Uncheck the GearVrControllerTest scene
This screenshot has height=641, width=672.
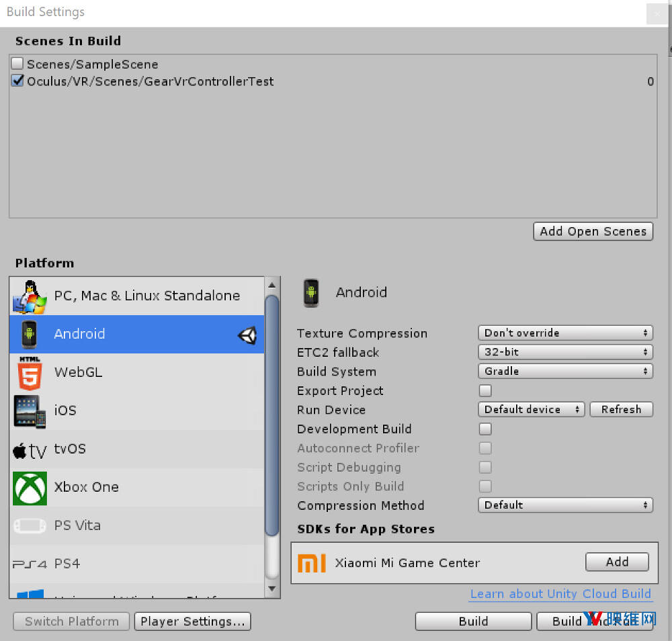(17, 81)
